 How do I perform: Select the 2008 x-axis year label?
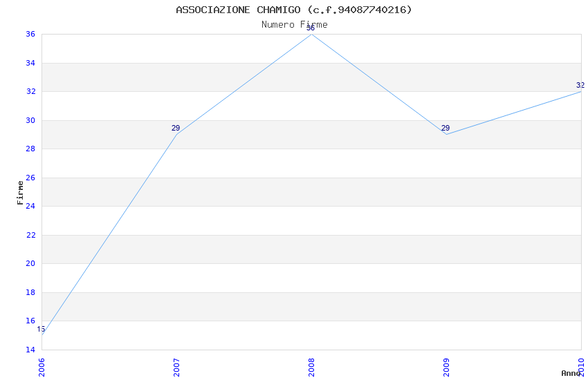coord(311,368)
